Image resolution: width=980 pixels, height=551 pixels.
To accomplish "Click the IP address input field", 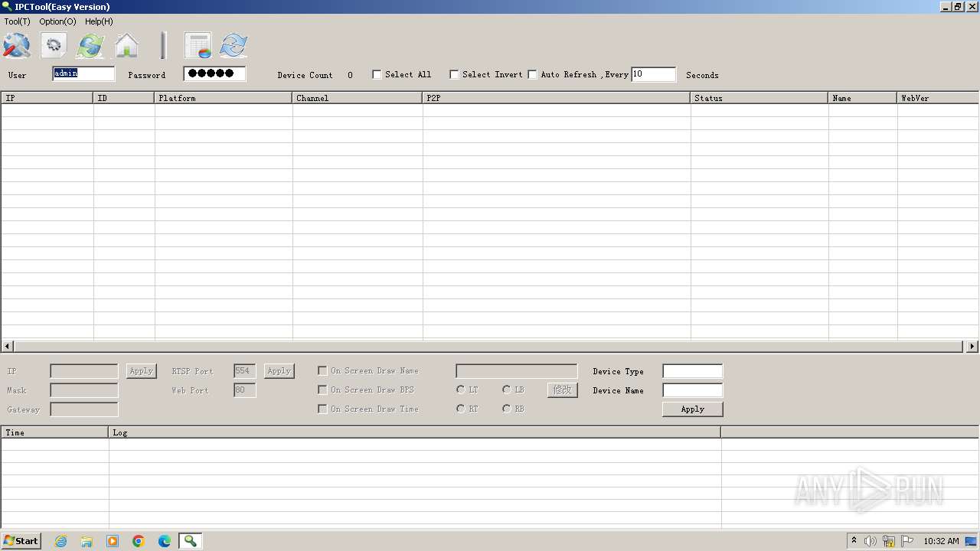I will coord(84,371).
